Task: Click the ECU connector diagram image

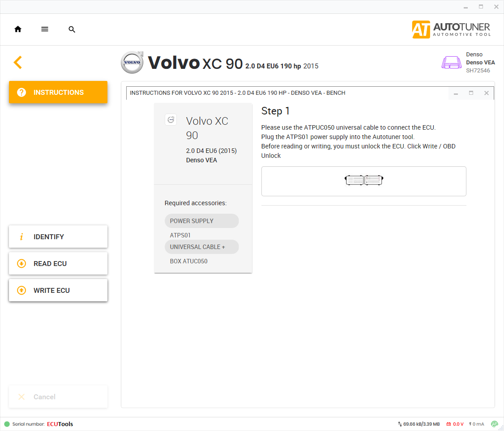Action: (364, 181)
